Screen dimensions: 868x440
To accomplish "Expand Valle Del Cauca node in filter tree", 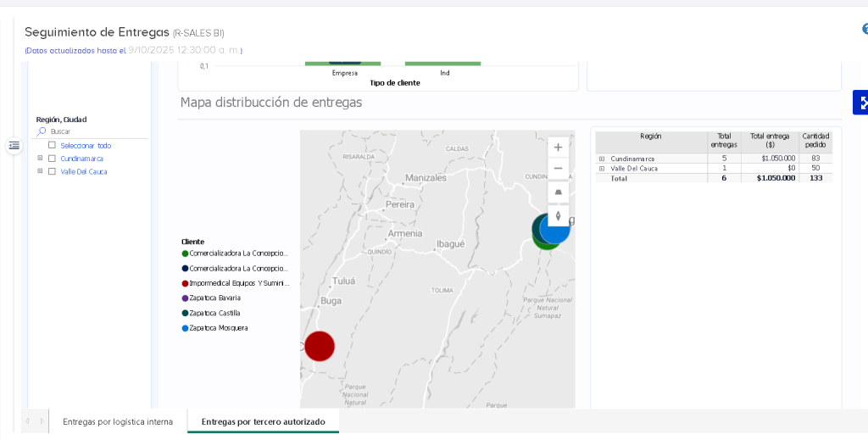I will pos(40,171).
